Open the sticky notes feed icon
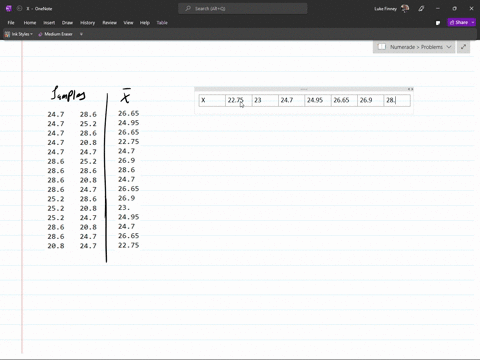480x360 pixels. pyautogui.click(x=438, y=23)
